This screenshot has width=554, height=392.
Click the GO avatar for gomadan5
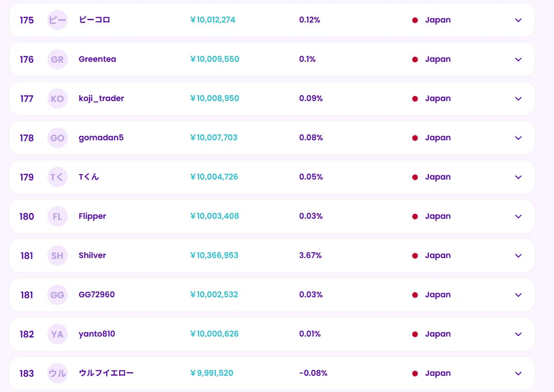click(x=57, y=138)
